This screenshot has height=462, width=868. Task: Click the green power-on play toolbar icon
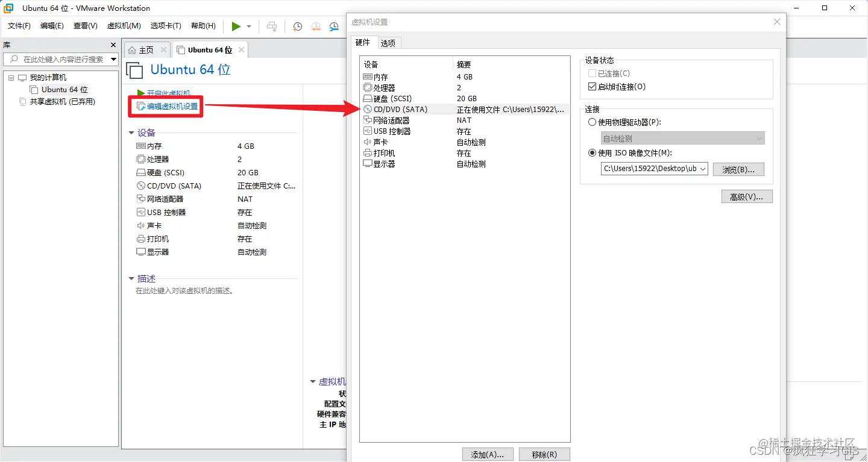coord(236,26)
